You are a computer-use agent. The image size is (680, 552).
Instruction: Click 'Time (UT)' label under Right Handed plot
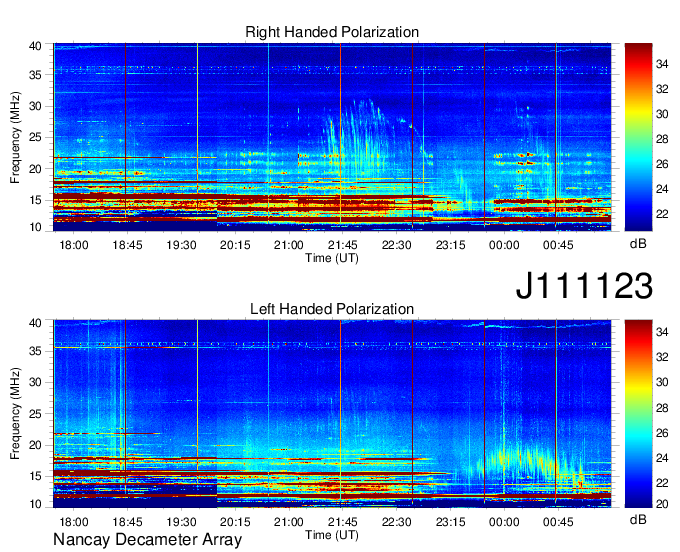(332, 258)
